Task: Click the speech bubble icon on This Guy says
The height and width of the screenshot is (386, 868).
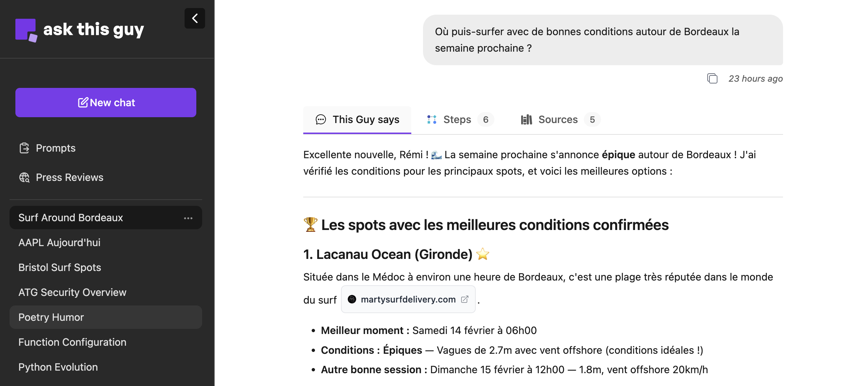Action: pyautogui.click(x=321, y=119)
